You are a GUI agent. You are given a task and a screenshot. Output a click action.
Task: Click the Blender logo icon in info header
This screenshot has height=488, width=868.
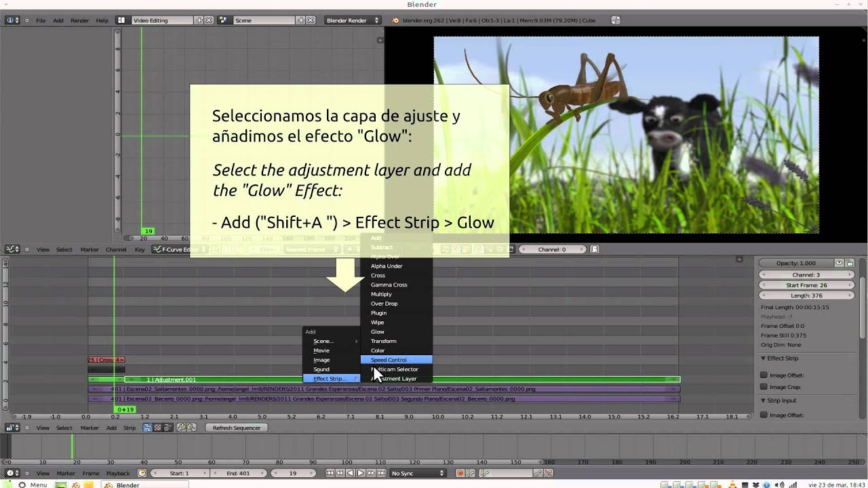click(x=396, y=20)
